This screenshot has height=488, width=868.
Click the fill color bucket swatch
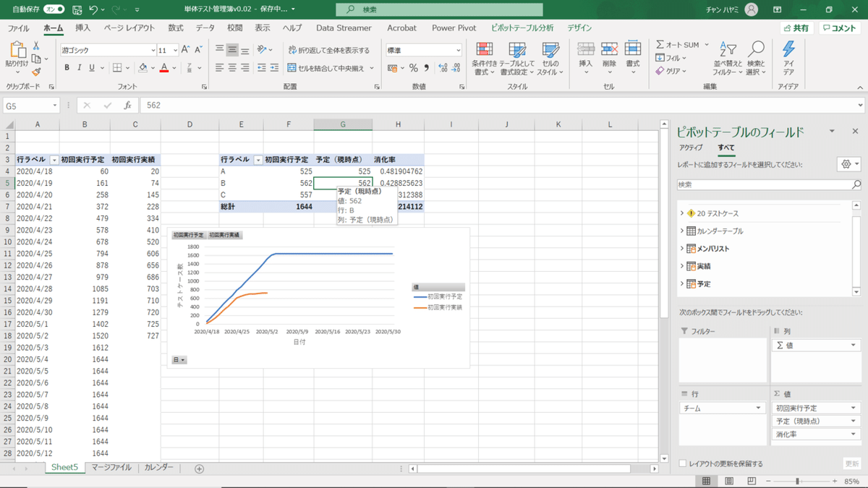coord(142,68)
